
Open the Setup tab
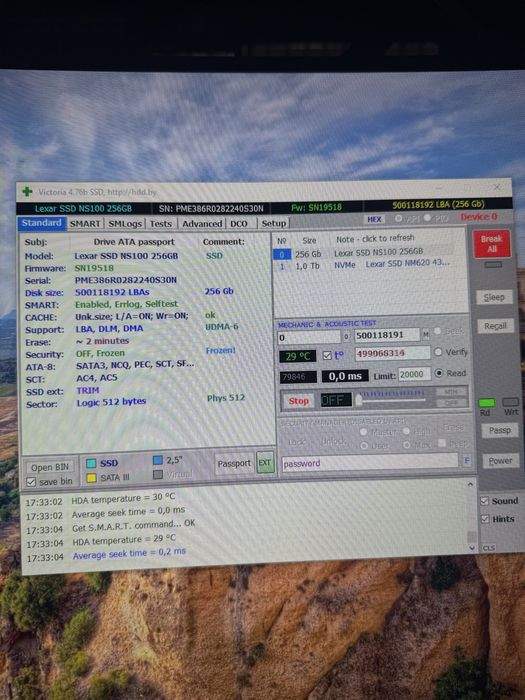[x=274, y=223]
